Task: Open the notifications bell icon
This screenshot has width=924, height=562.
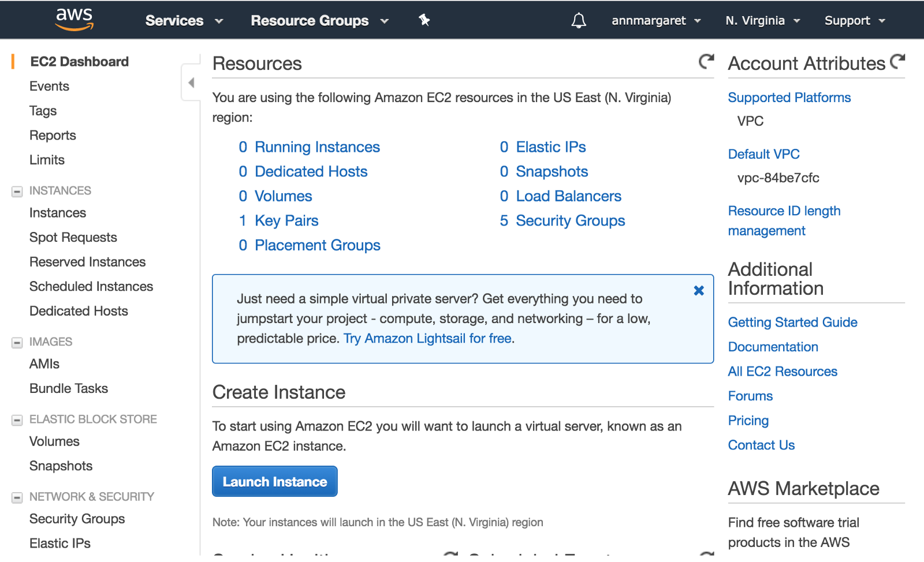Action: pyautogui.click(x=579, y=21)
